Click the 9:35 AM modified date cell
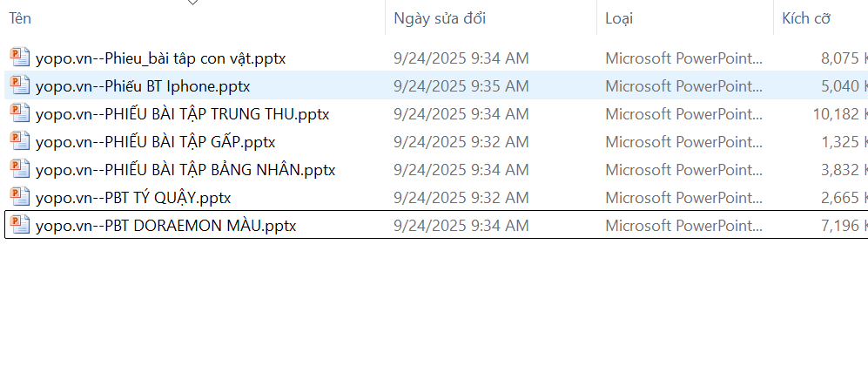Image resolution: width=868 pixels, height=387 pixels. pos(461,86)
